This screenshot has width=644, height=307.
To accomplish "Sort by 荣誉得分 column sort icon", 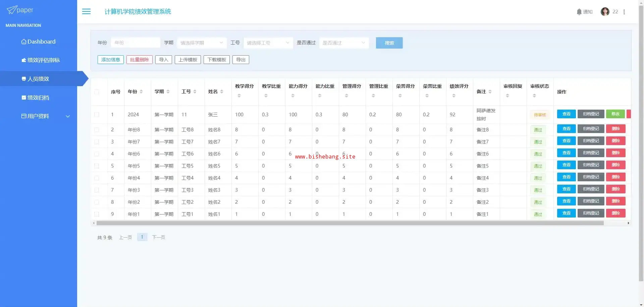I will click(400, 96).
